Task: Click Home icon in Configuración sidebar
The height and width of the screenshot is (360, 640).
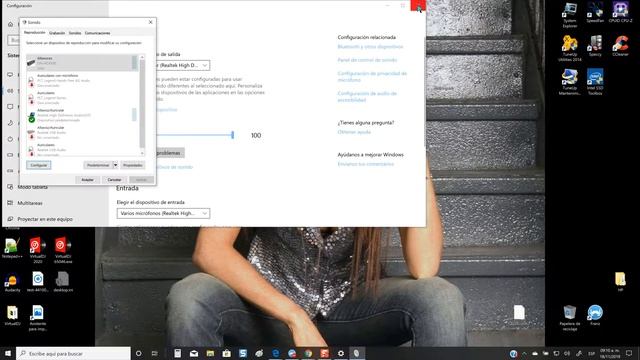Action: tap(11, 24)
